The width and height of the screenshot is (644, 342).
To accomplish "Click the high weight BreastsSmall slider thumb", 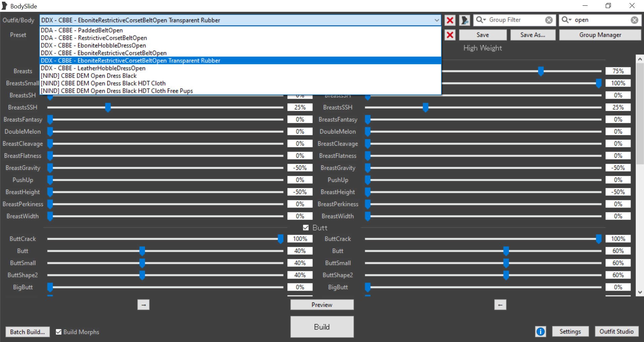I will (x=598, y=83).
